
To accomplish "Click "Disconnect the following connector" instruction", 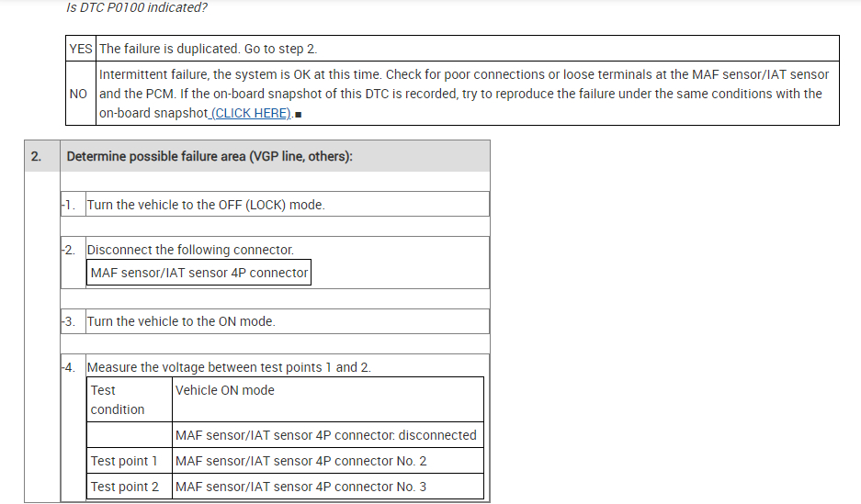I will (x=190, y=250).
